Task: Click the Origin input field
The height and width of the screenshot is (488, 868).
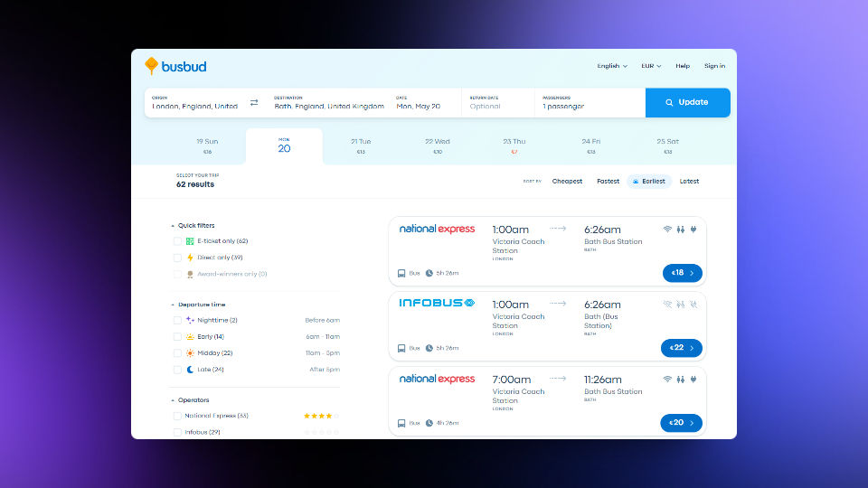Action: (x=195, y=102)
